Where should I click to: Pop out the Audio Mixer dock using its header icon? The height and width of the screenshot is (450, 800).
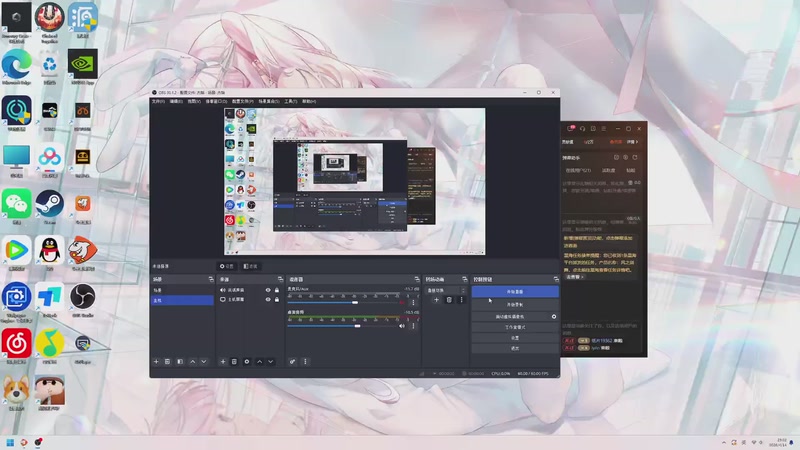click(x=417, y=280)
